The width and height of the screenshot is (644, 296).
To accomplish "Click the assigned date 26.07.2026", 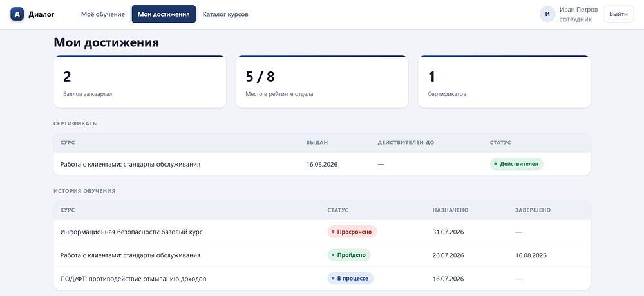I will pos(448,255).
